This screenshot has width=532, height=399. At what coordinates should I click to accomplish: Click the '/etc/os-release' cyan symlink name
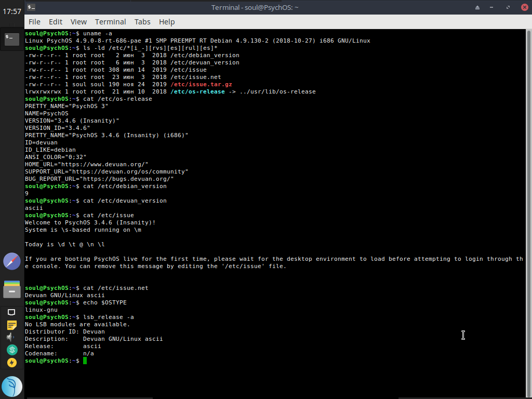tap(197, 91)
